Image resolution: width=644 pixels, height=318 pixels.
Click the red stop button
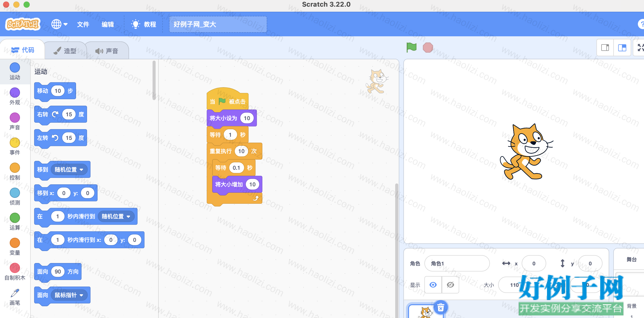pyautogui.click(x=428, y=48)
